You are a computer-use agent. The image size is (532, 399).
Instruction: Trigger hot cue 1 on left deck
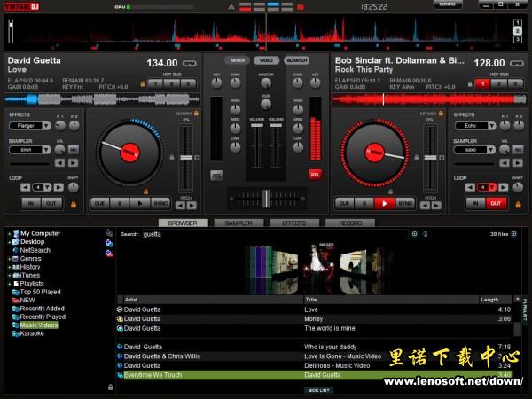[x=155, y=83]
